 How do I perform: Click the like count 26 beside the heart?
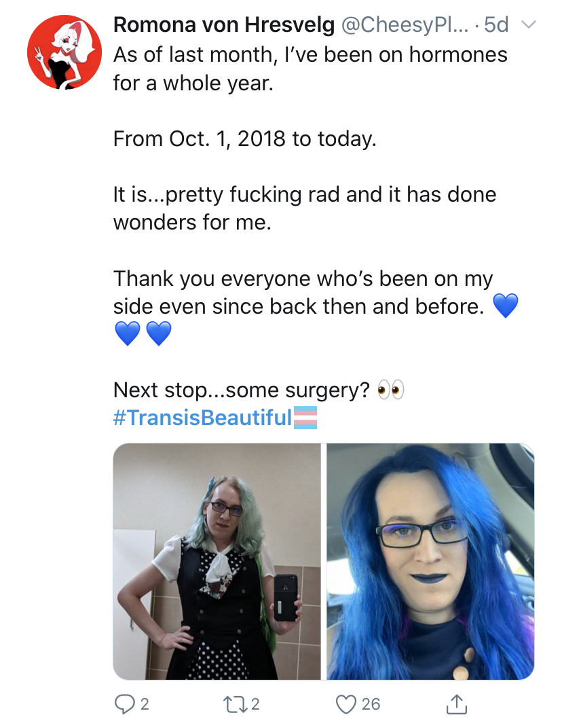[x=371, y=704]
